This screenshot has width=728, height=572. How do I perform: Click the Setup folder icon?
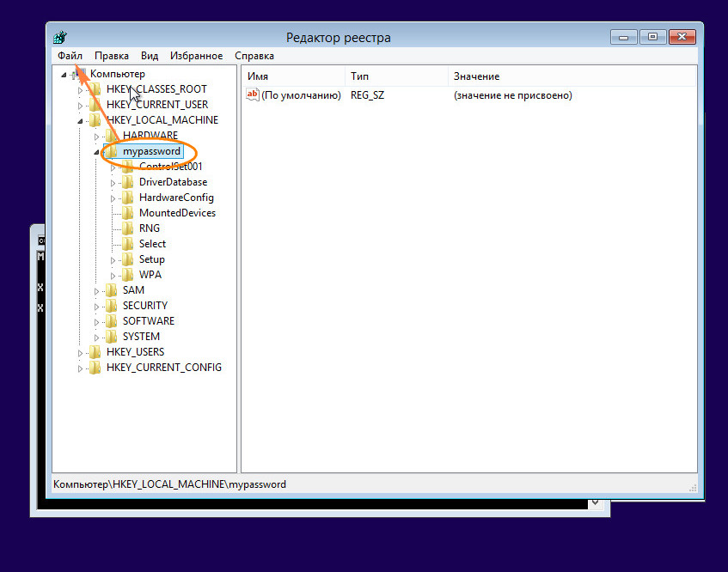128,259
